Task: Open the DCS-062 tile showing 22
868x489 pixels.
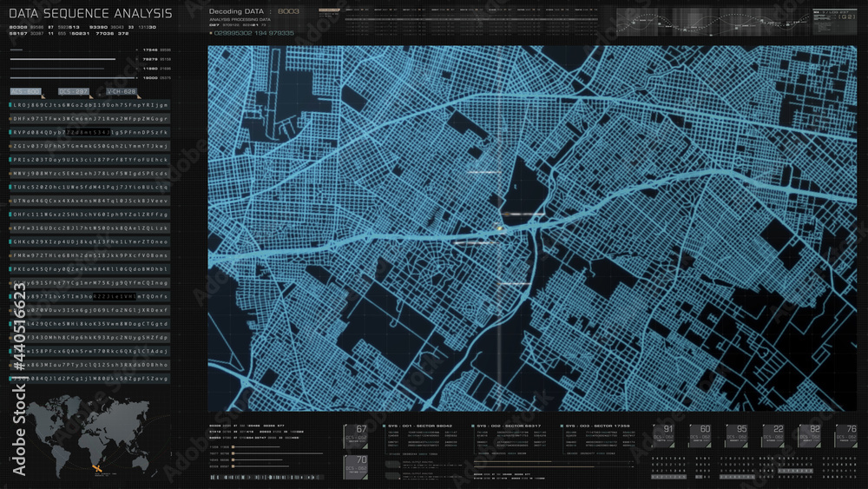Action: point(773,436)
